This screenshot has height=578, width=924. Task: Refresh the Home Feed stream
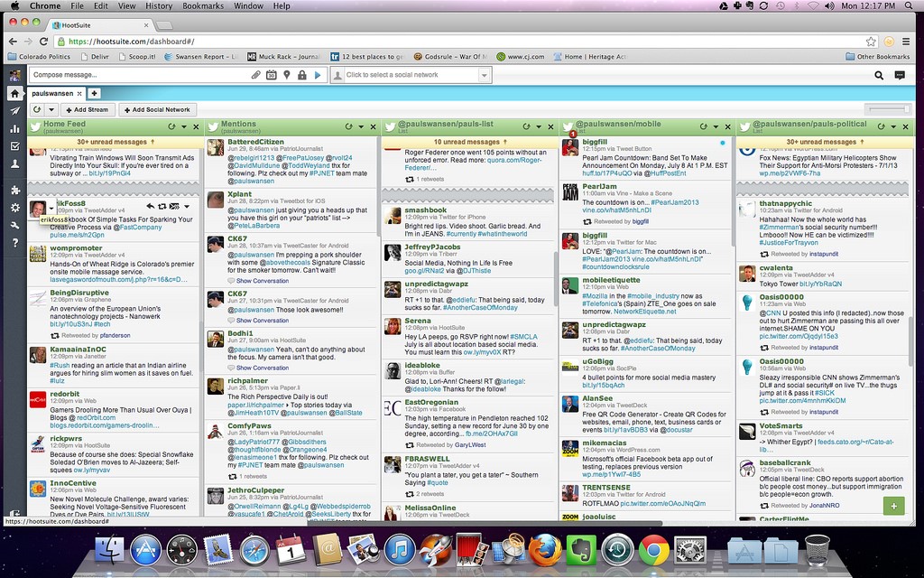click(171, 126)
